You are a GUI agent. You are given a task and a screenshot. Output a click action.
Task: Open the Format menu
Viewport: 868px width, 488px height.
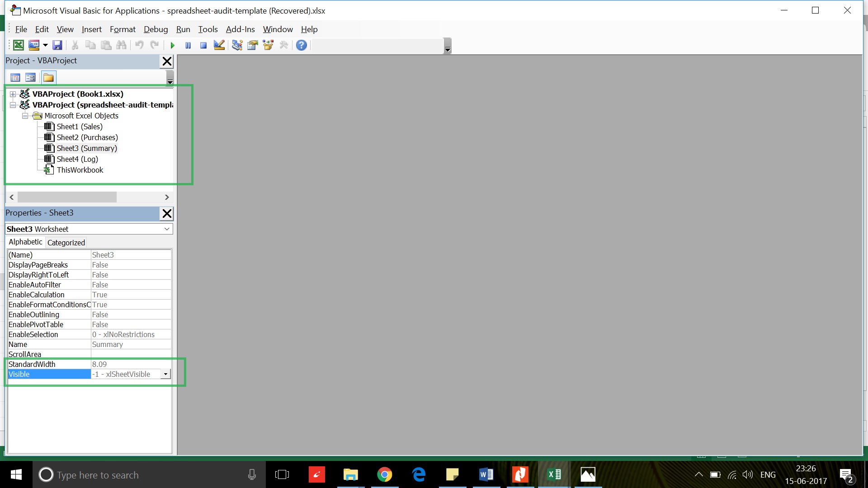click(x=123, y=29)
